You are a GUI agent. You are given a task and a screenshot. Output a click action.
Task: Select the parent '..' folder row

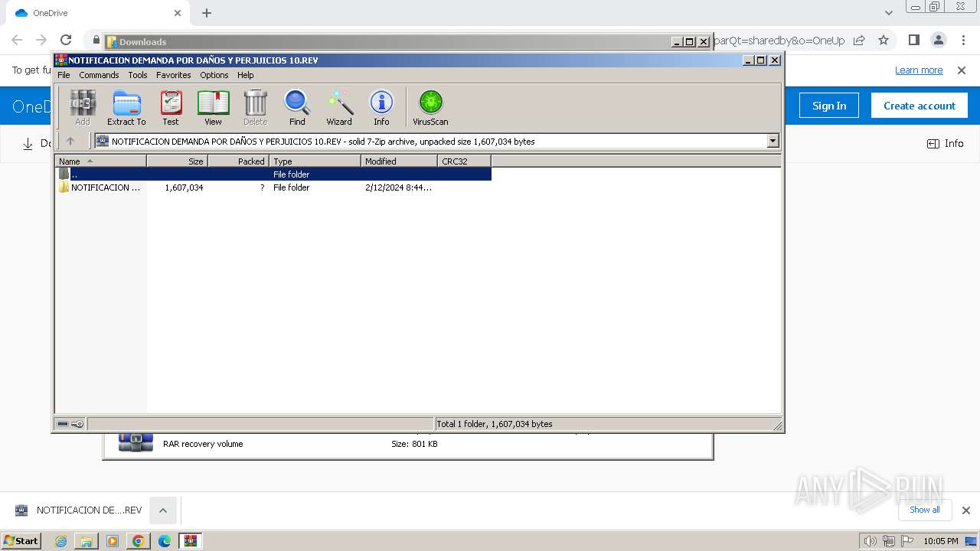click(273, 174)
